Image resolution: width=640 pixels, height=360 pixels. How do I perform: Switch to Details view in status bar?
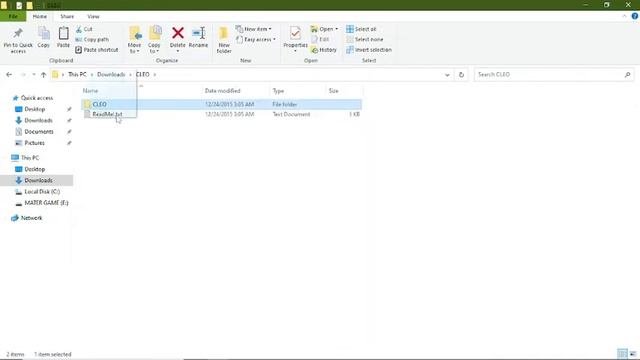pyautogui.click(x=622, y=354)
